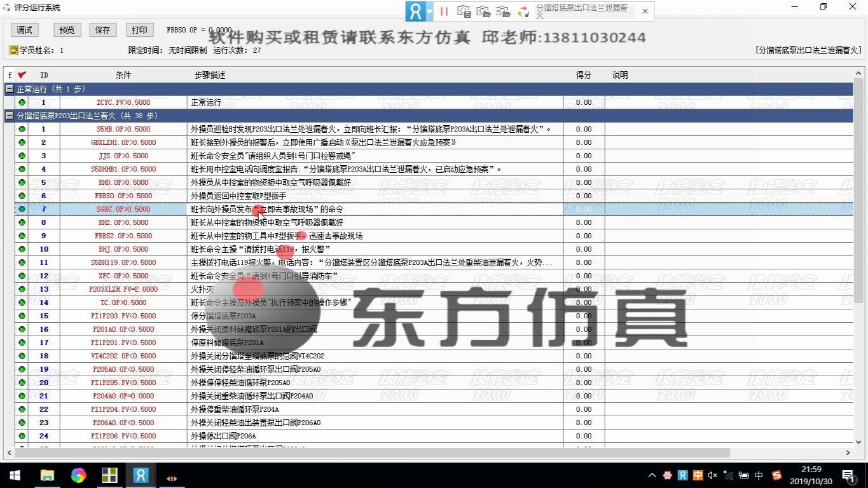Click green status dot of VI4C202.OP row

tap(22, 356)
